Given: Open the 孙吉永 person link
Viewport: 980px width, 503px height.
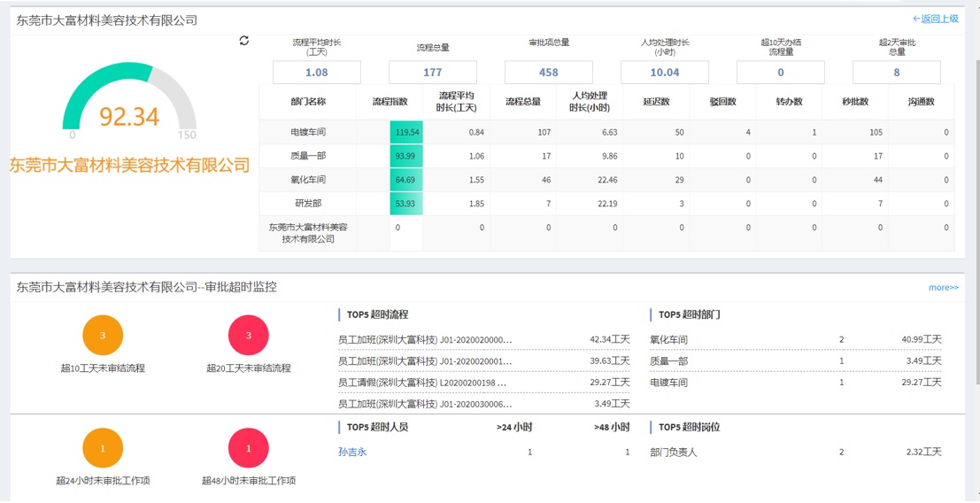Looking at the screenshot, I should click(351, 452).
